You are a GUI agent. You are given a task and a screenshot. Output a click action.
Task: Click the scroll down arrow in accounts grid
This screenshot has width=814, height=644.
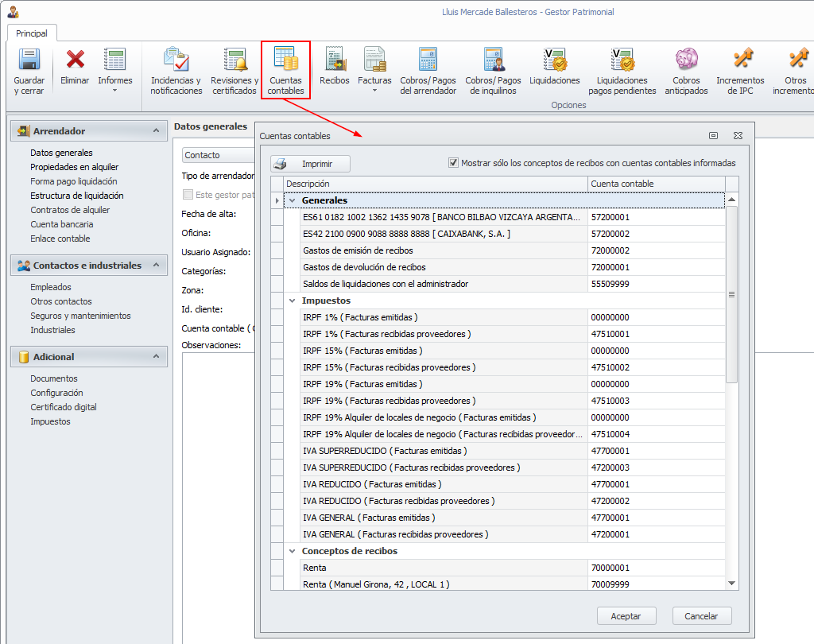(732, 584)
